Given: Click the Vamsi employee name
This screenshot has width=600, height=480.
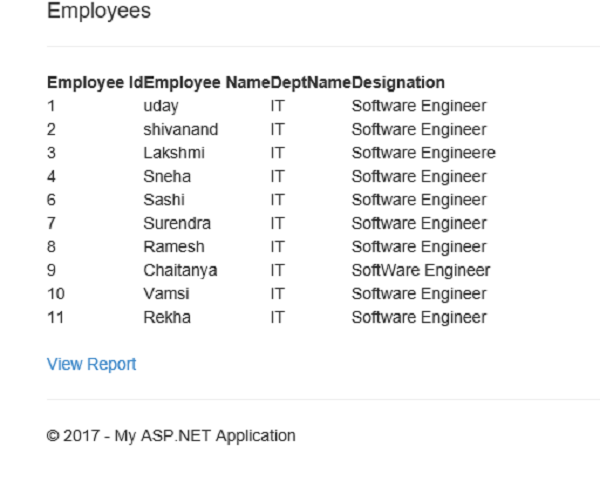Looking at the screenshot, I should [166, 294].
